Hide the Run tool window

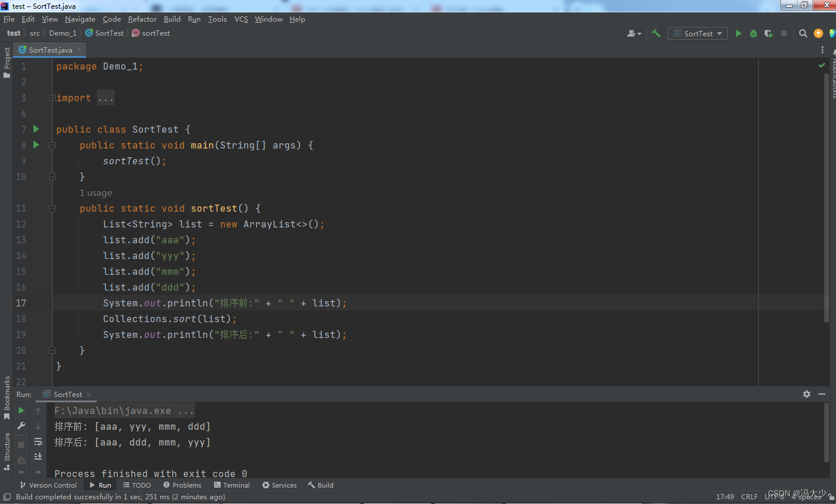[x=822, y=394]
